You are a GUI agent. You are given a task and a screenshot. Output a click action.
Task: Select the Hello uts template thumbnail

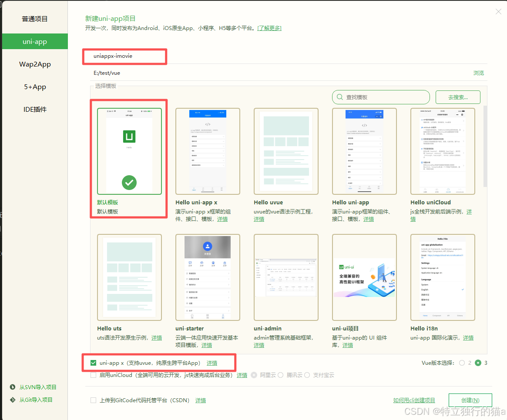click(x=129, y=277)
